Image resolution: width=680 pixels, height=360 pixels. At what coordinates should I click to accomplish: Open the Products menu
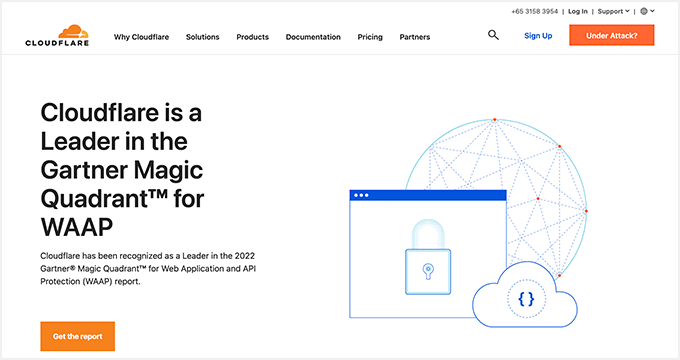(252, 37)
